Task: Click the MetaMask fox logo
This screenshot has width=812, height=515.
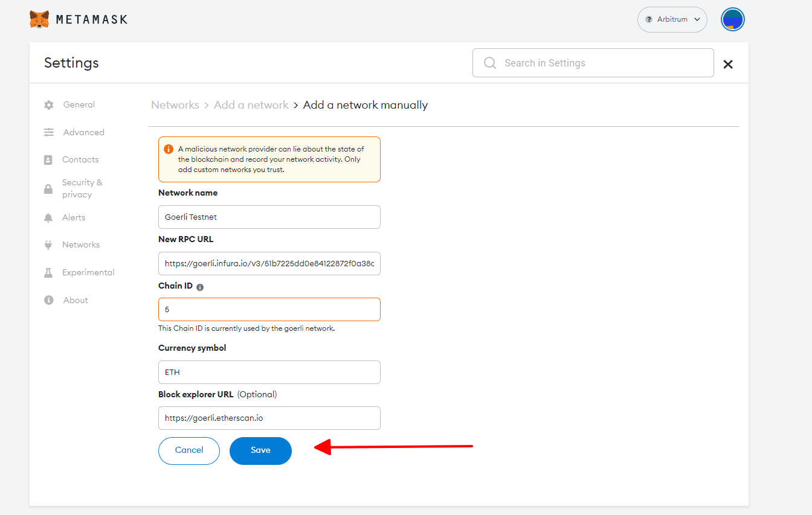Action: [39, 19]
